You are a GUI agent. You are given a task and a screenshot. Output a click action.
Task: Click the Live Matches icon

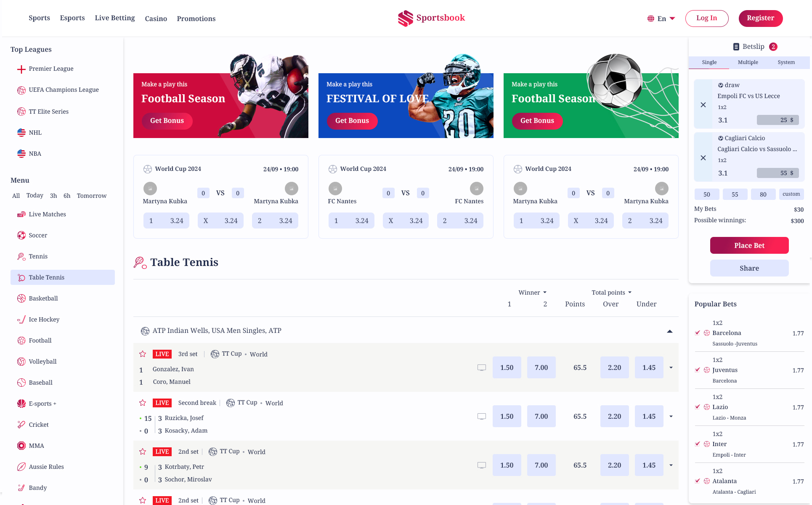point(21,214)
